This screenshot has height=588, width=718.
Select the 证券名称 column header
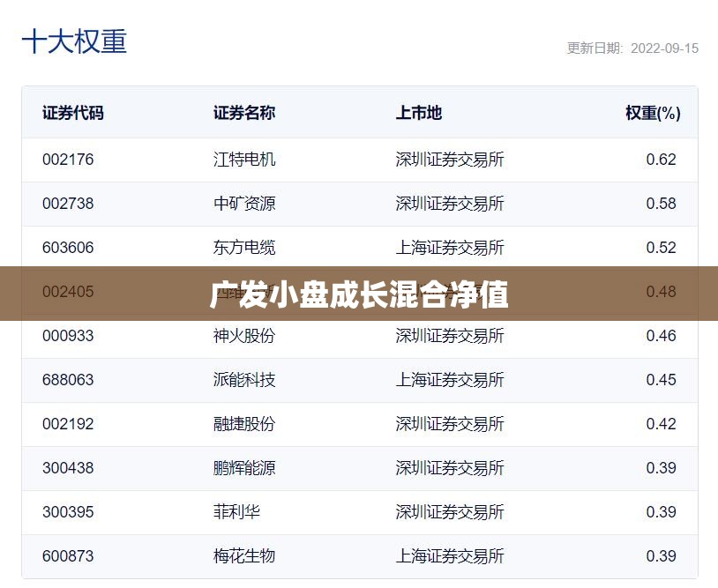click(244, 113)
